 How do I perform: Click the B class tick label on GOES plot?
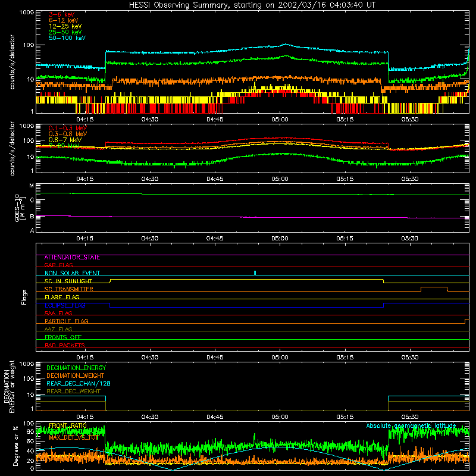(x=32, y=217)
